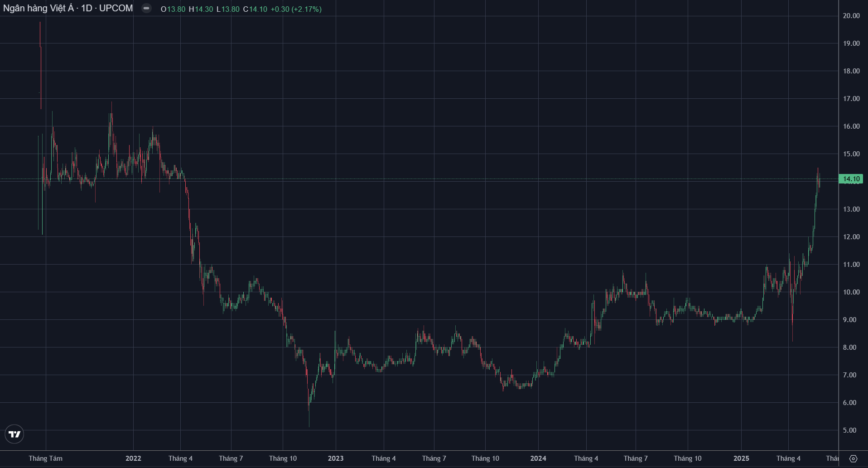
Task: Click the 5.00 price axis label
Action: 850,430
